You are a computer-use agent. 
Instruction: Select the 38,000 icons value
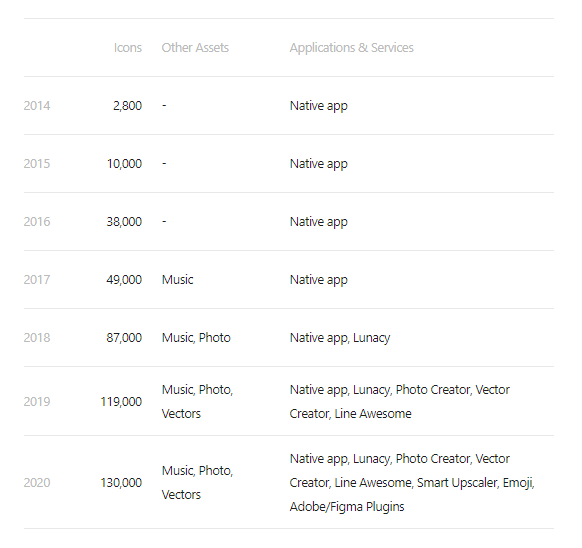(x=124, y=222)
